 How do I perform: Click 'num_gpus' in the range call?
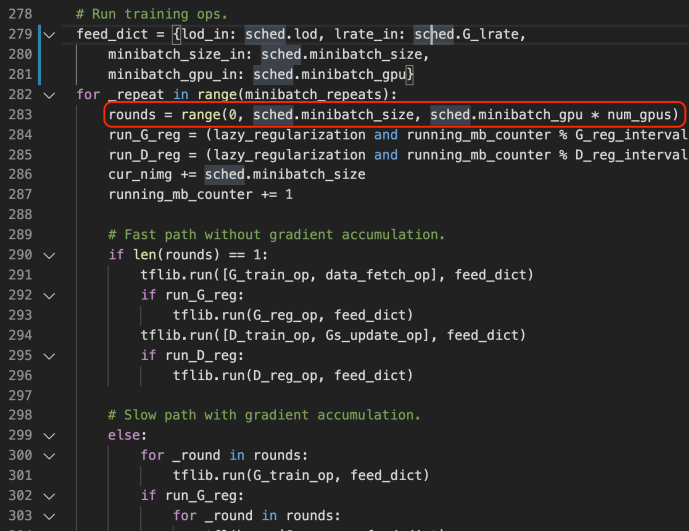pyautogui.click(x=642, y=115)
